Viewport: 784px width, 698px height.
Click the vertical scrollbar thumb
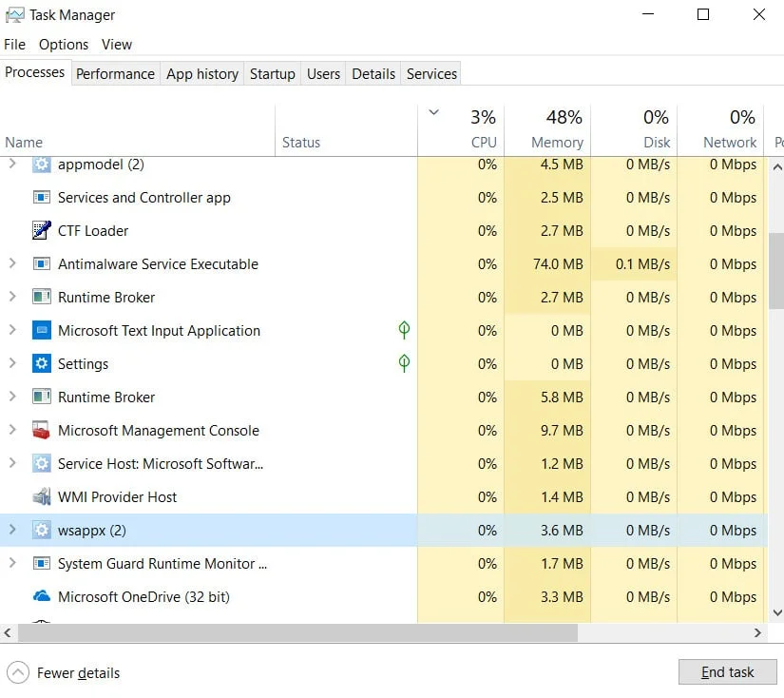[776, 271]
